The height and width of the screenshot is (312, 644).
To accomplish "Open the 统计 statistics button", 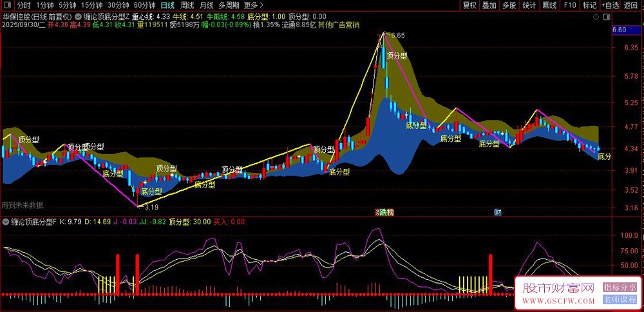I will point(529,5).
